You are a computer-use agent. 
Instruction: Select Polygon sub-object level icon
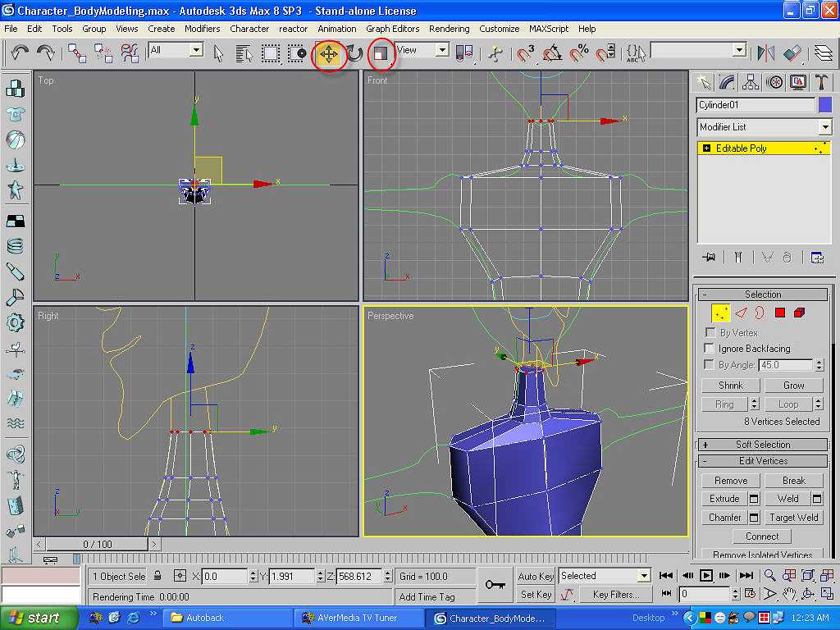780,313
